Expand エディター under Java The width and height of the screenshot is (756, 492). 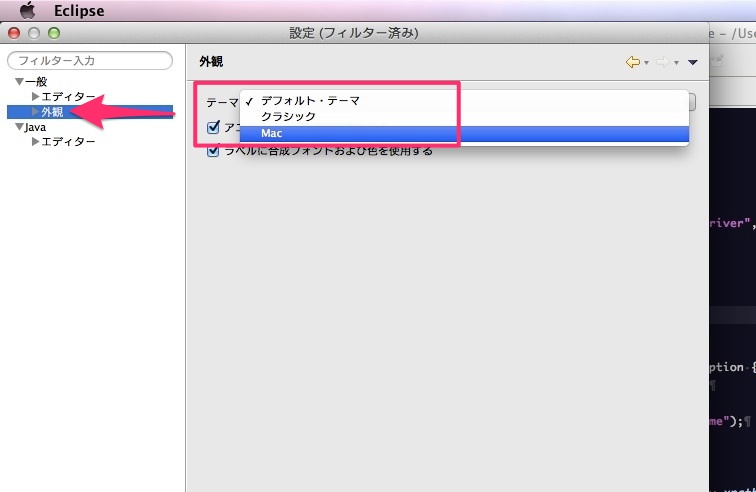(x=35, y=142)
